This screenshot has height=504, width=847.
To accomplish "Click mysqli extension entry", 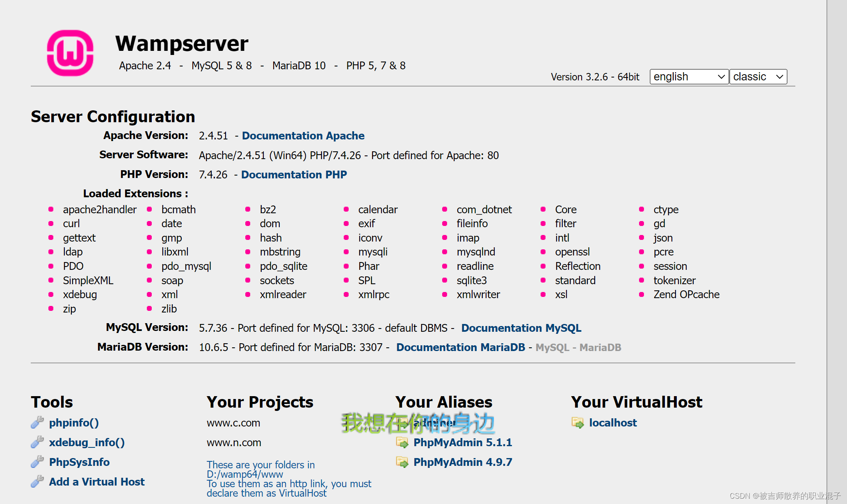I will point(373,252).
